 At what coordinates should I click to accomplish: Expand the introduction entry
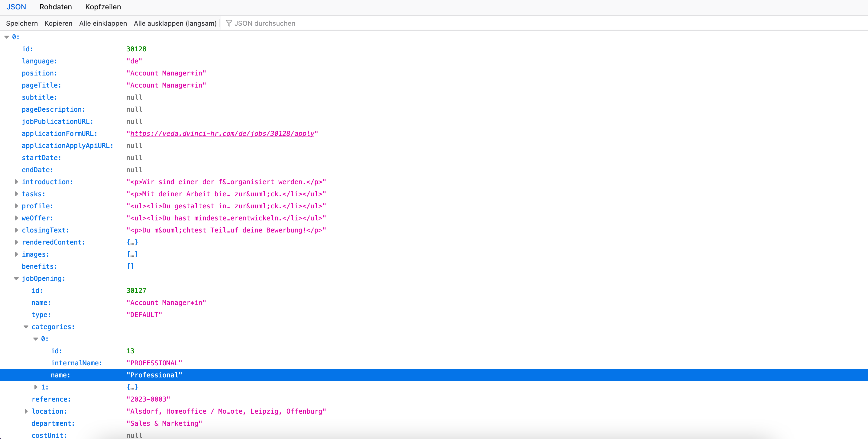click(x=16, y=182)
